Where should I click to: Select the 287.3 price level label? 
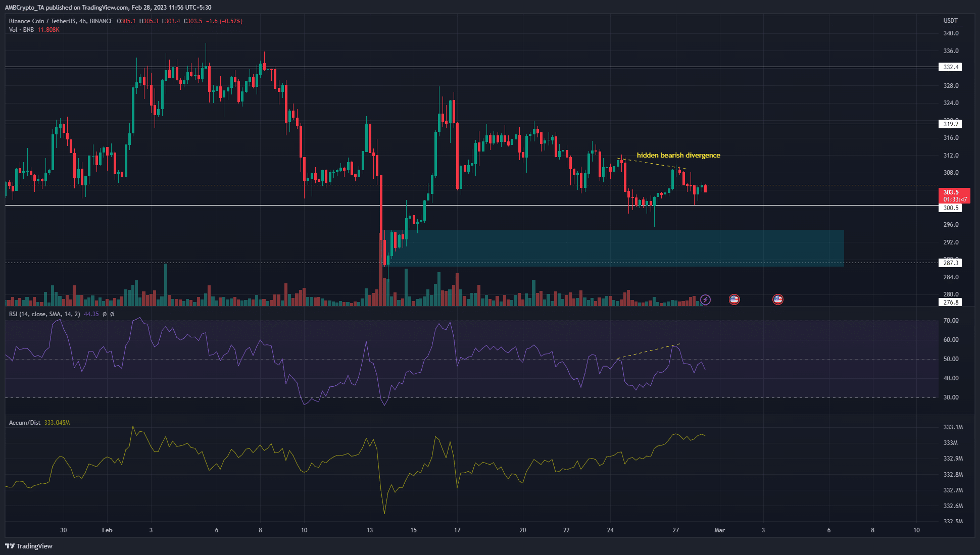950,263
